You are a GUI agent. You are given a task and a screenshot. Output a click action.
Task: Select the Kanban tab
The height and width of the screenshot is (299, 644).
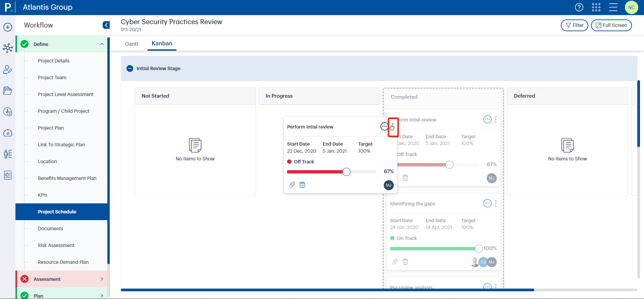coord(162,44)
